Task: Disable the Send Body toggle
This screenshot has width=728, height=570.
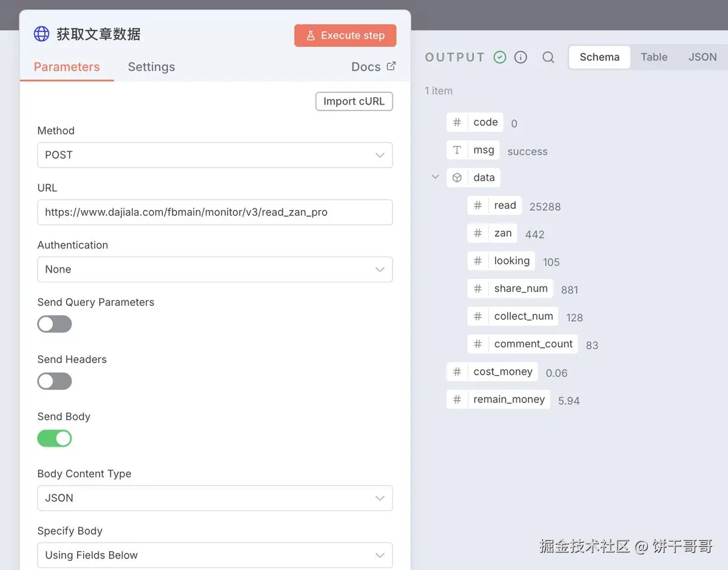Action: 55,438
